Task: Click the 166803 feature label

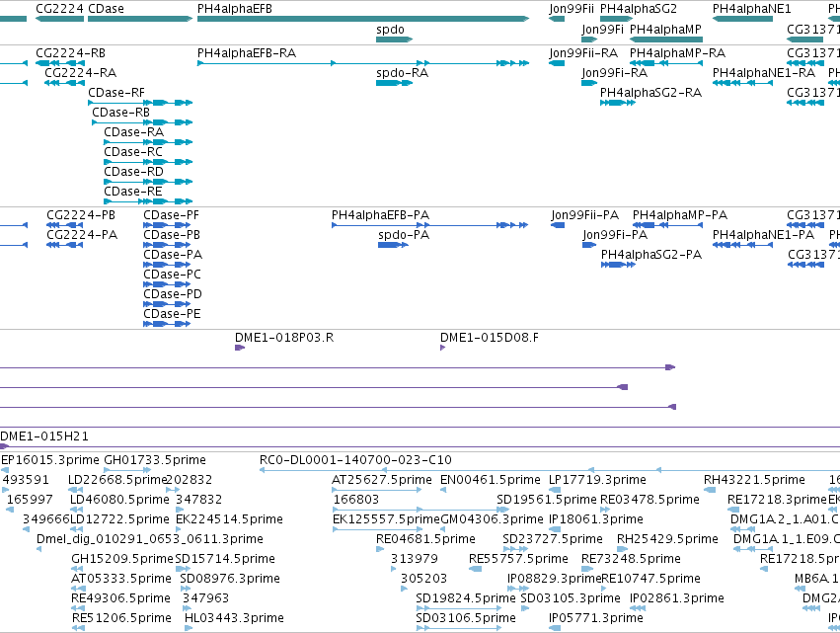Action: click(355, 500)
